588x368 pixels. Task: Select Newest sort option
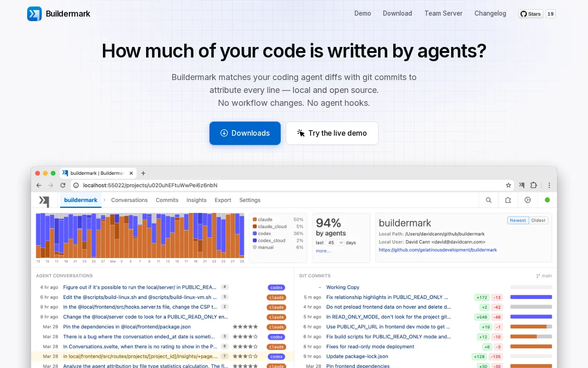pos(518,220)
